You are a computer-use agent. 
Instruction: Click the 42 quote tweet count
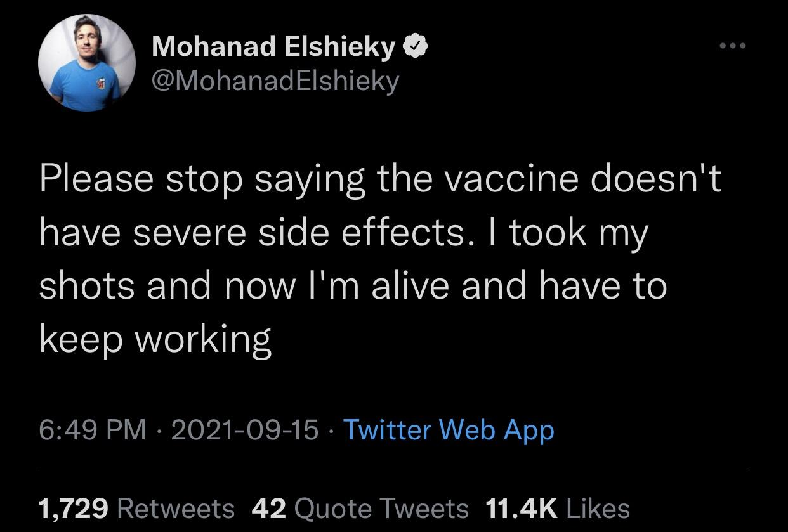pyautogui.click(x=270, y=508)
